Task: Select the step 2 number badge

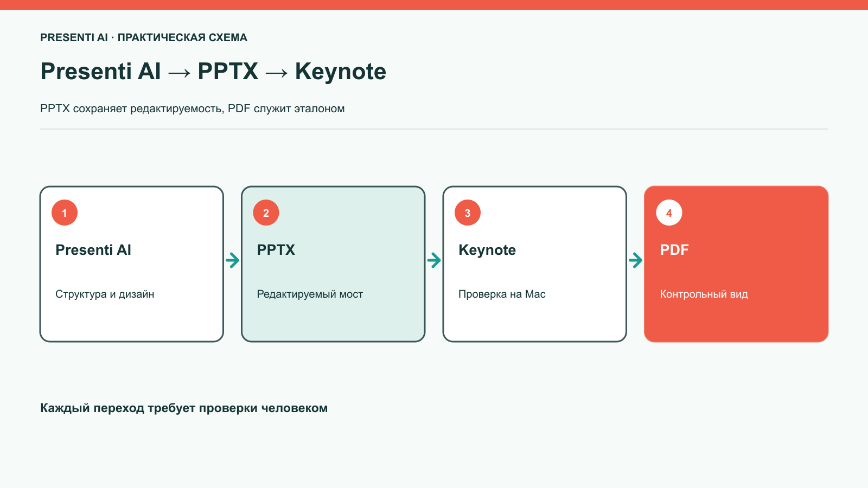Action: pyautogui.click(x=266, y=213)
